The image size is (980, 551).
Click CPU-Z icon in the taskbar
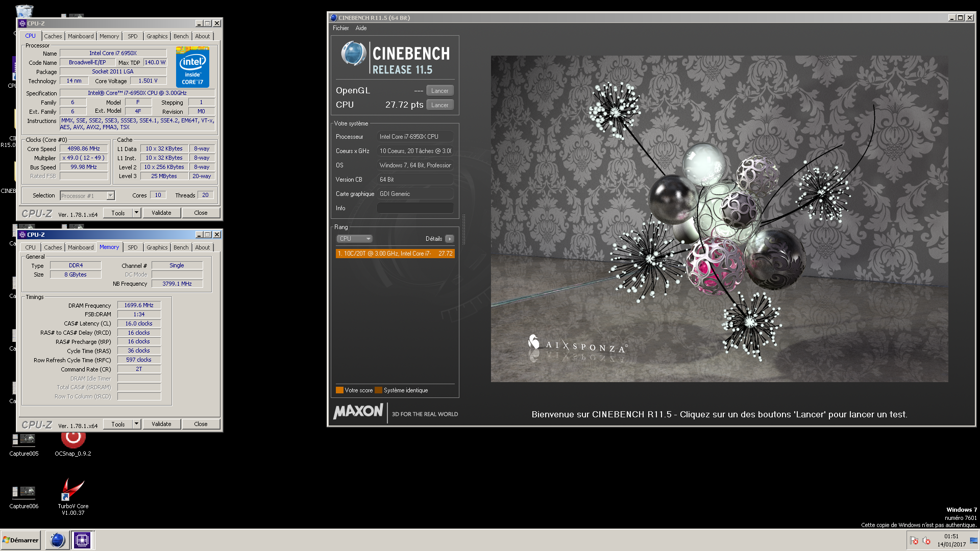tap(82, 540)
